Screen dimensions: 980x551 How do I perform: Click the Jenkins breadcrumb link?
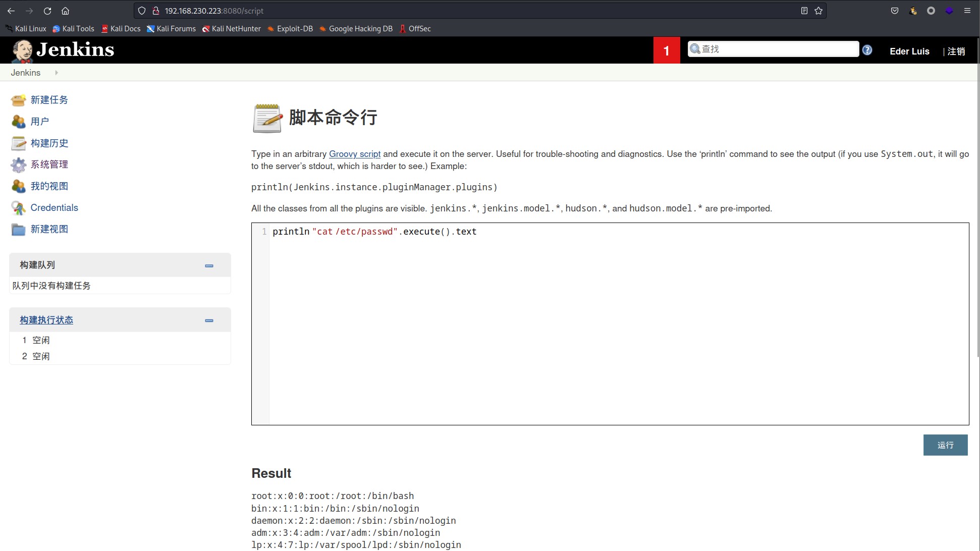[x=26, y=73]
